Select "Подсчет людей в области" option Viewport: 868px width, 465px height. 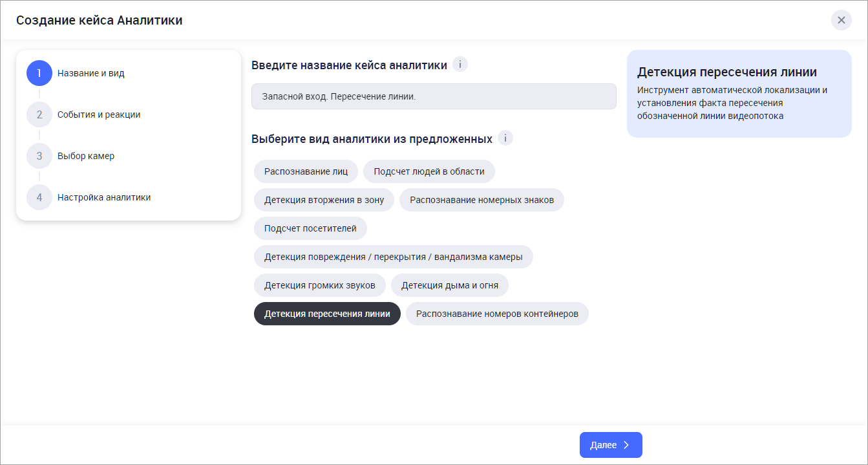[429, 171]
